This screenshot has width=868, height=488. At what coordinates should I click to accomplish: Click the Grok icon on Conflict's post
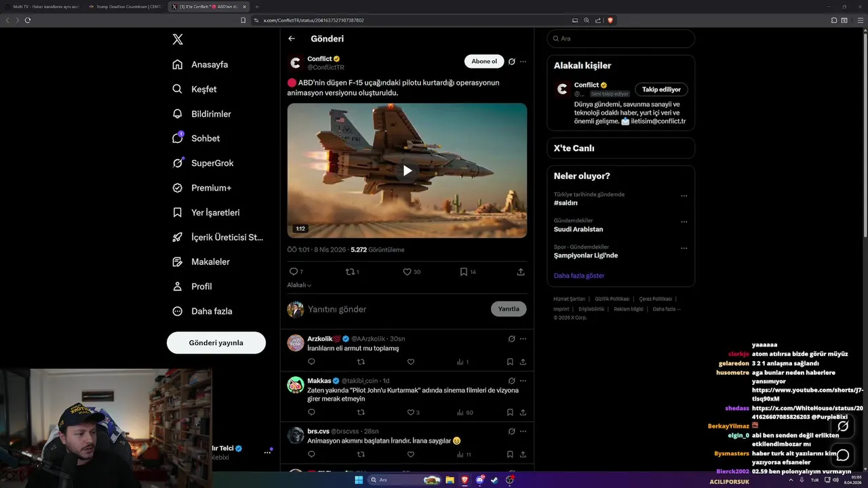[512, 62]
